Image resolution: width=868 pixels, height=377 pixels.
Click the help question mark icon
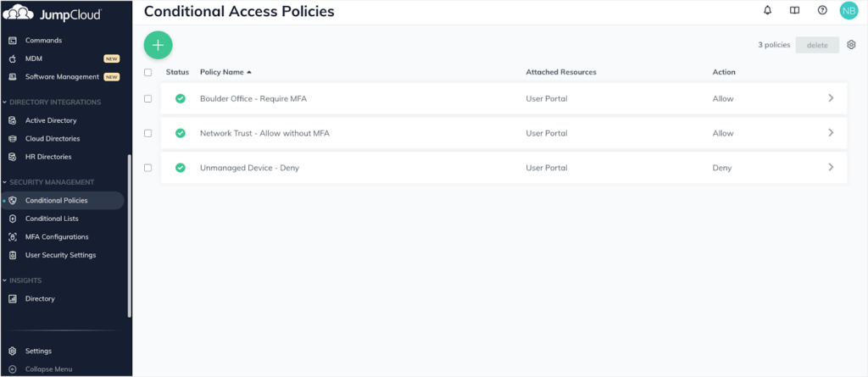(x=821, y=10)
